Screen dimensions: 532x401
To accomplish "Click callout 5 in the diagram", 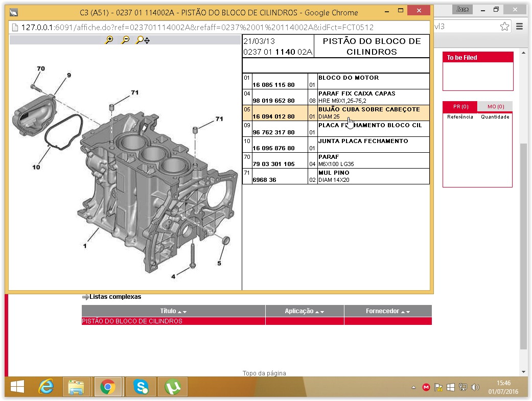I will click(219, 263).
